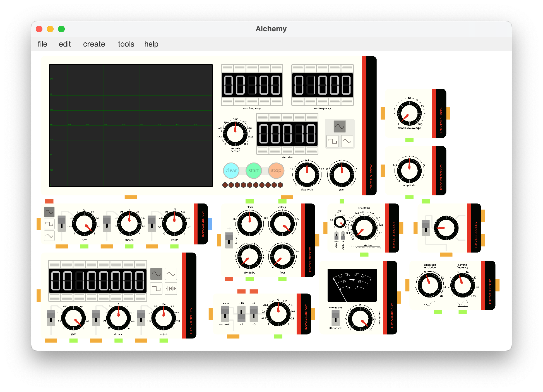
Task: Click the first indicator light below the clear button
Action: point(225,185)
